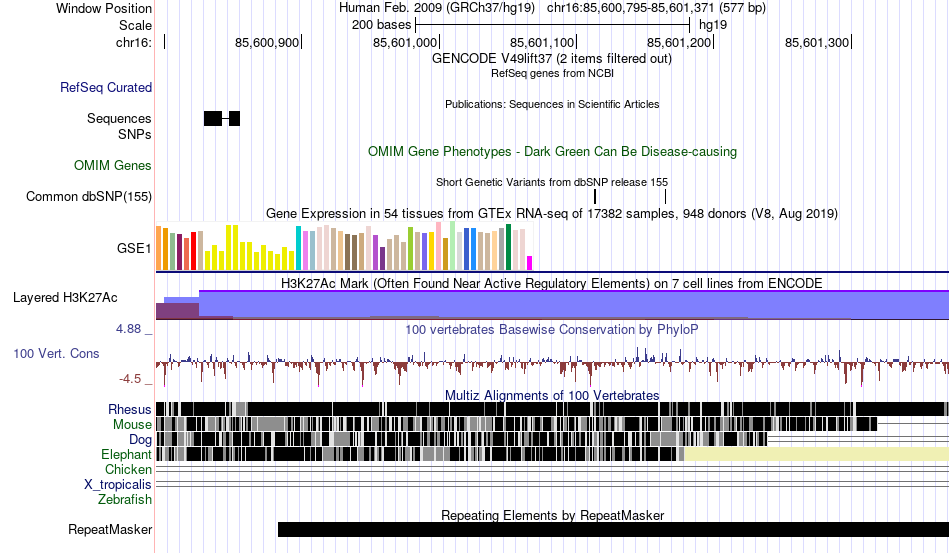Click the X_tropicalis species label

coord(118,485)
